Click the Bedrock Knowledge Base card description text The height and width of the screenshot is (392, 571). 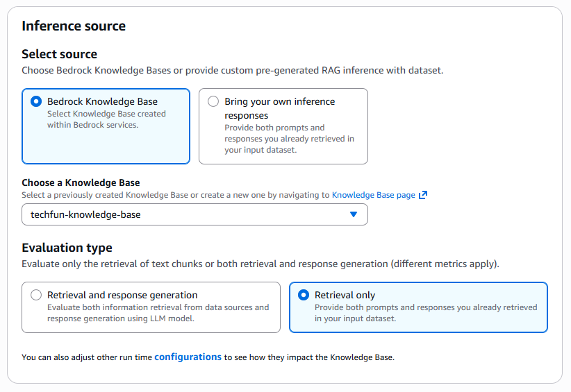pyautogui.click(x=106, y=119)
